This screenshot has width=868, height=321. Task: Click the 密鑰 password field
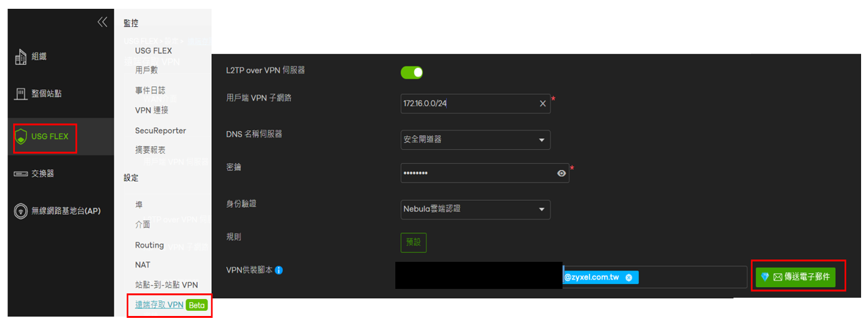pos(485,173)
